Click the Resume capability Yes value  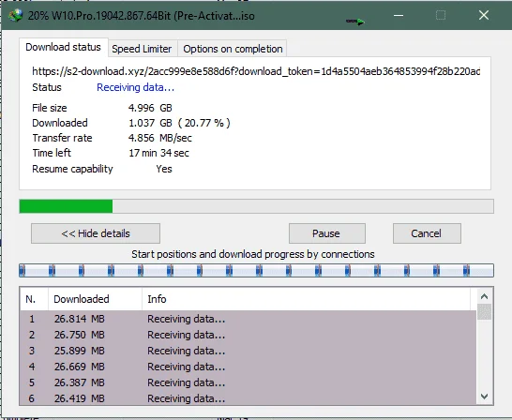coord(164,169)
